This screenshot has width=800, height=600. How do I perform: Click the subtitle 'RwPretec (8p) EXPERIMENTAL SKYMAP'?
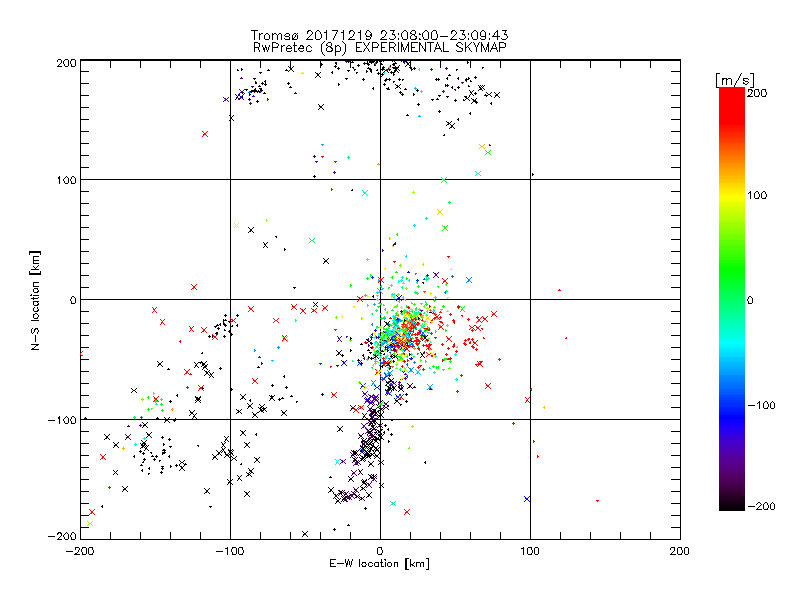[380, 48]
